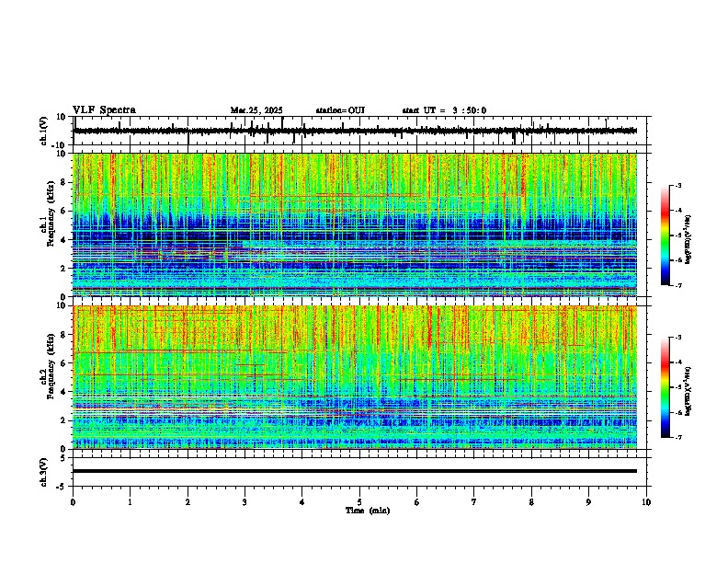Click the ch.1(V) waveform axis label
The image size is (728, 563).
pyautogui.click(x=44, y=131)
